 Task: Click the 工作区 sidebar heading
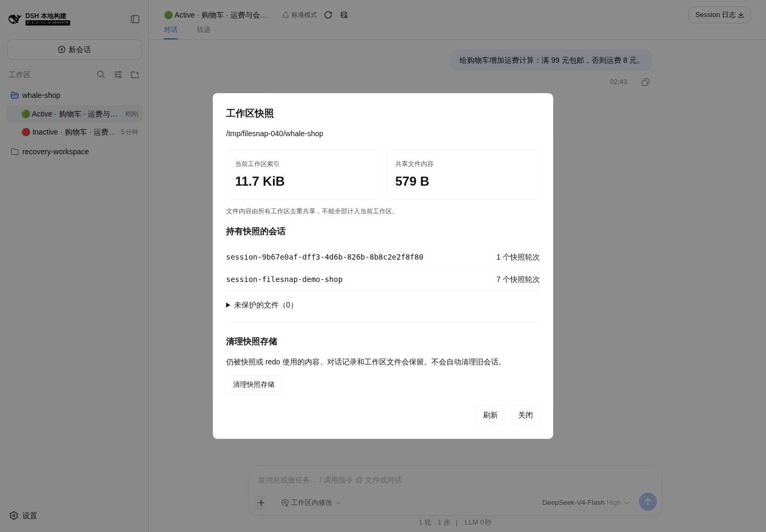[x=20, y=74]
